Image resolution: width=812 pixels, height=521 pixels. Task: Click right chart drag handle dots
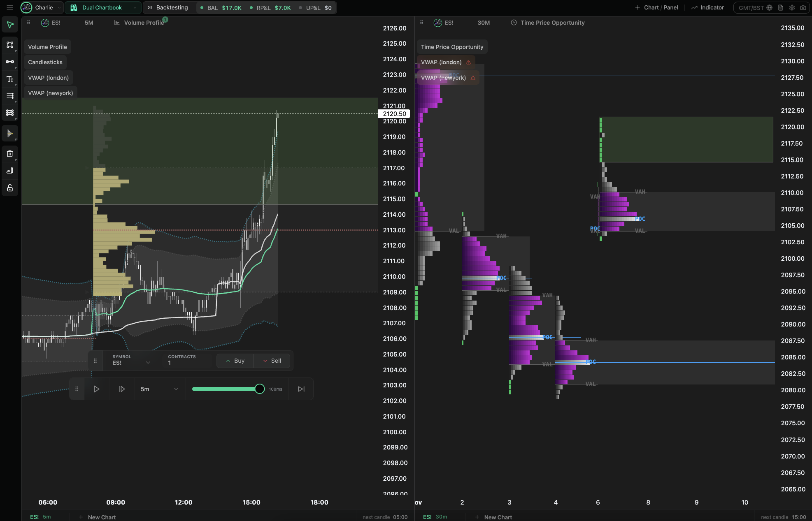(421, 23)
